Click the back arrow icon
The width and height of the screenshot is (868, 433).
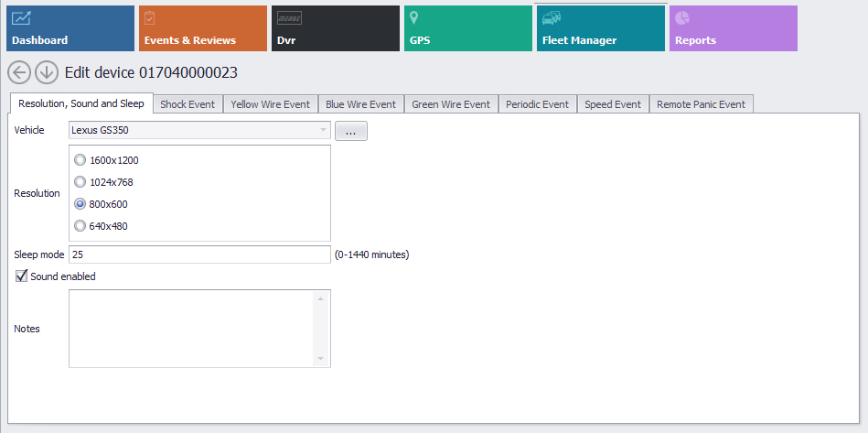click(x=20, y=72)
